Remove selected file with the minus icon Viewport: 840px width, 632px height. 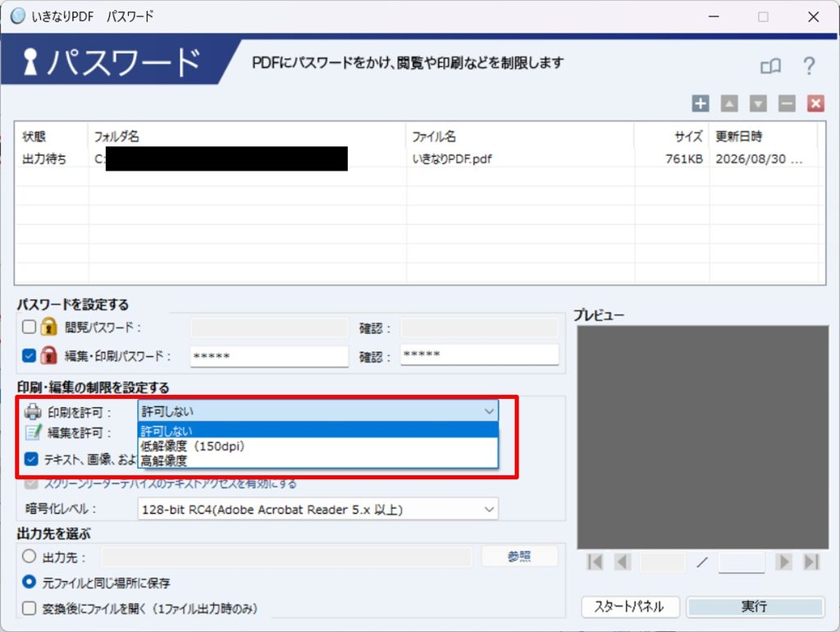[787, 103]
